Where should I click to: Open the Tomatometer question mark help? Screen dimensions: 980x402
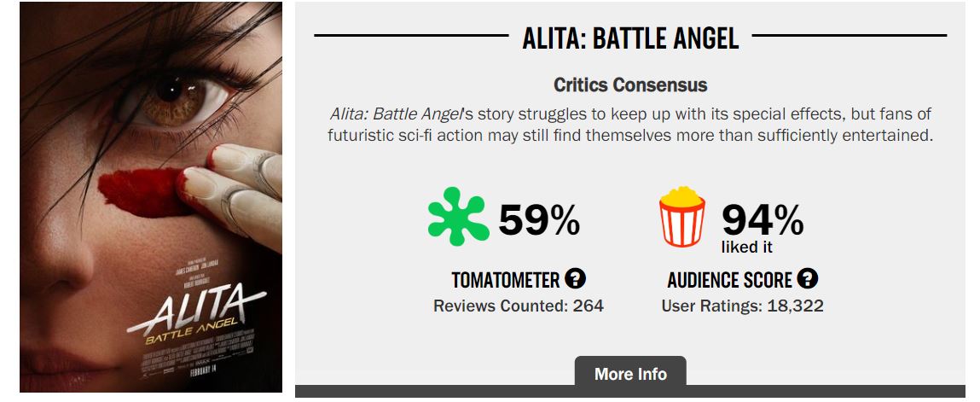pyautogui.click(x=576, y=279)
